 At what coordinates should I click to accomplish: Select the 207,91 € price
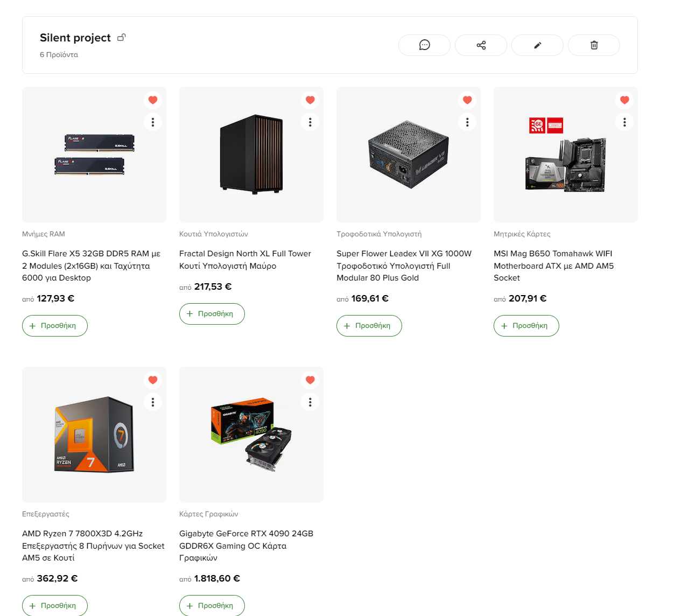528,298
